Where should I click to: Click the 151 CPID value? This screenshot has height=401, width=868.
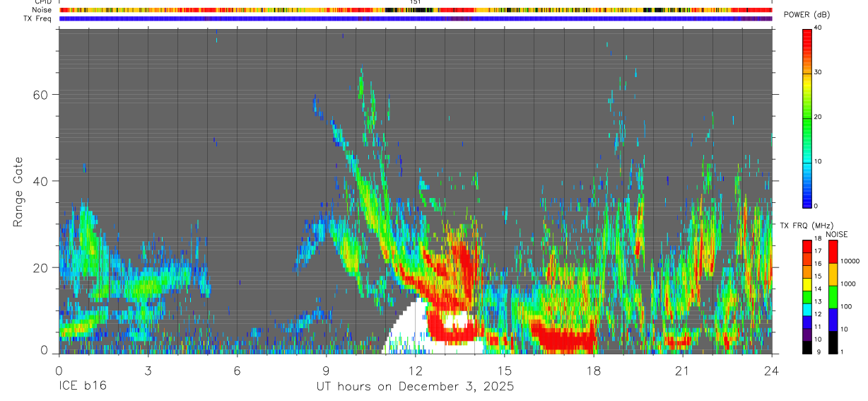415,2
